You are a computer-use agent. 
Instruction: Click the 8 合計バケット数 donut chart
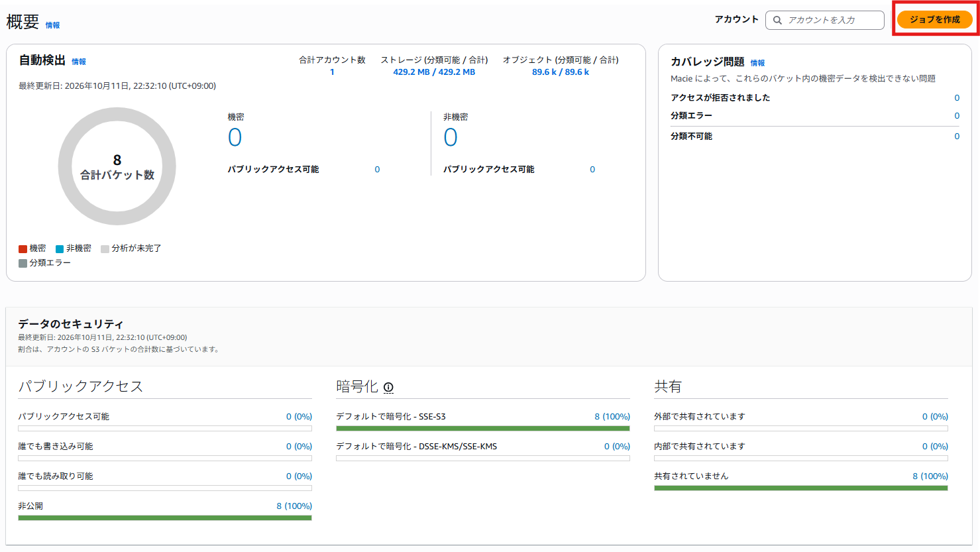coord(117,166)
